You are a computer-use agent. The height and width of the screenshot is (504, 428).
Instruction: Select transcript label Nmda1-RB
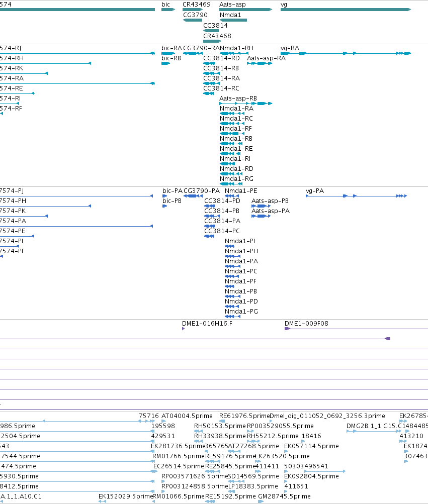click(236, 139)
